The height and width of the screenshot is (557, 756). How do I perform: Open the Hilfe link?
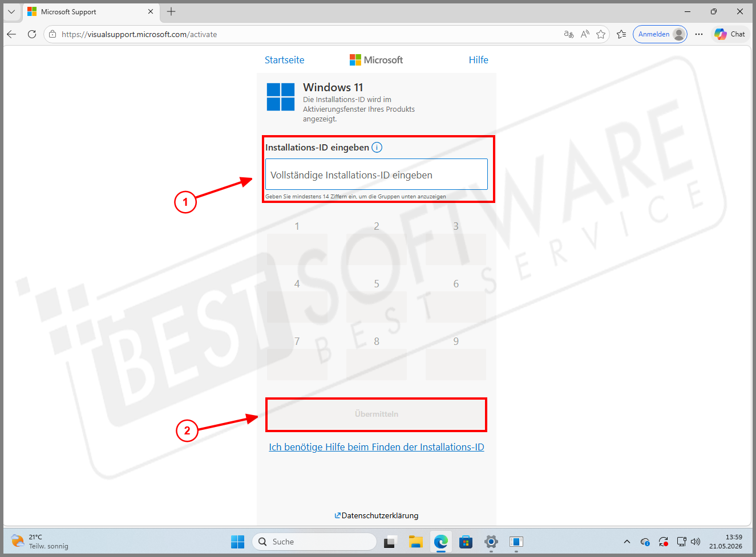478,60
